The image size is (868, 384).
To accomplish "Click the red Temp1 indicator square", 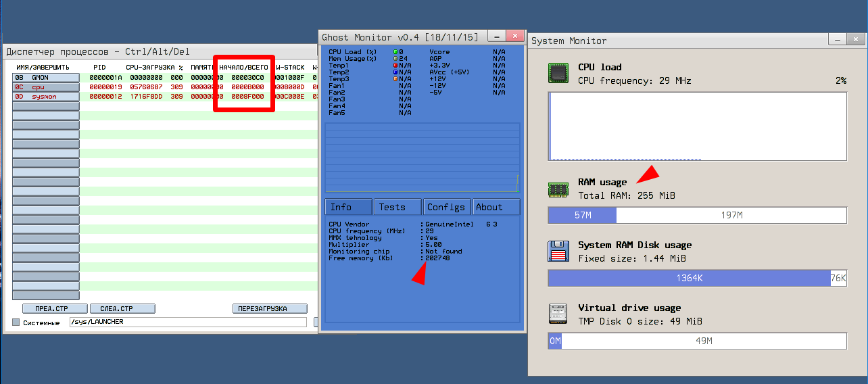I will point(395,66).
